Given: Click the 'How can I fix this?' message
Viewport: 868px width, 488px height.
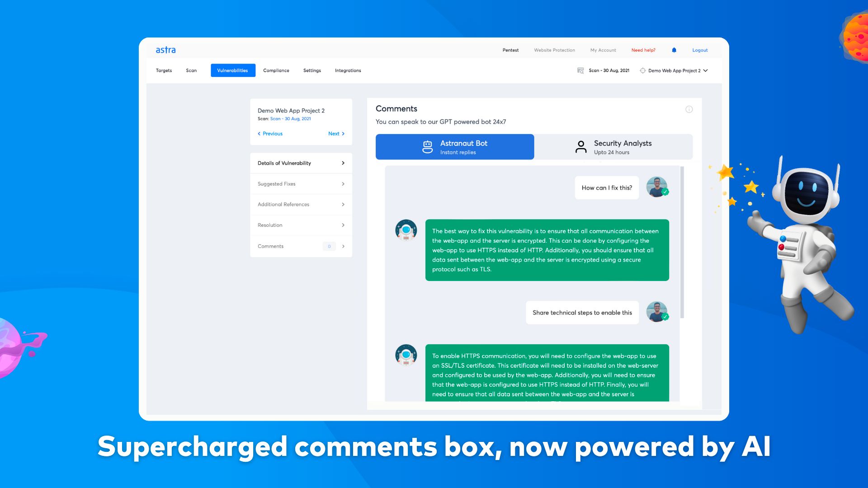Looking at the screenshot, I should coord(607,188).
